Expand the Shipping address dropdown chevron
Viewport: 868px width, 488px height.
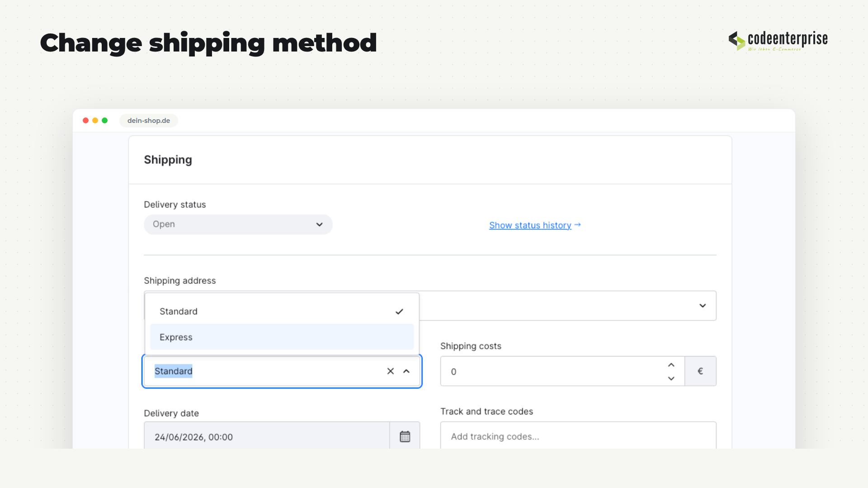coord(703,306)
